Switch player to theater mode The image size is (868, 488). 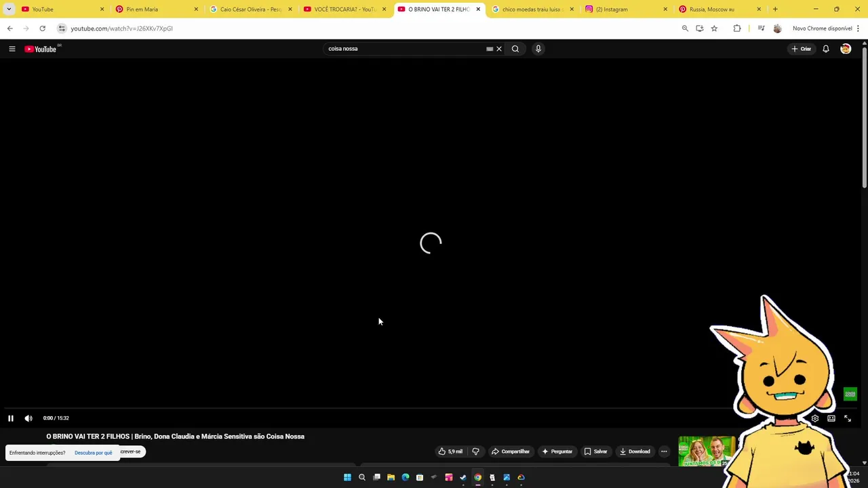(x=831, y=418)
